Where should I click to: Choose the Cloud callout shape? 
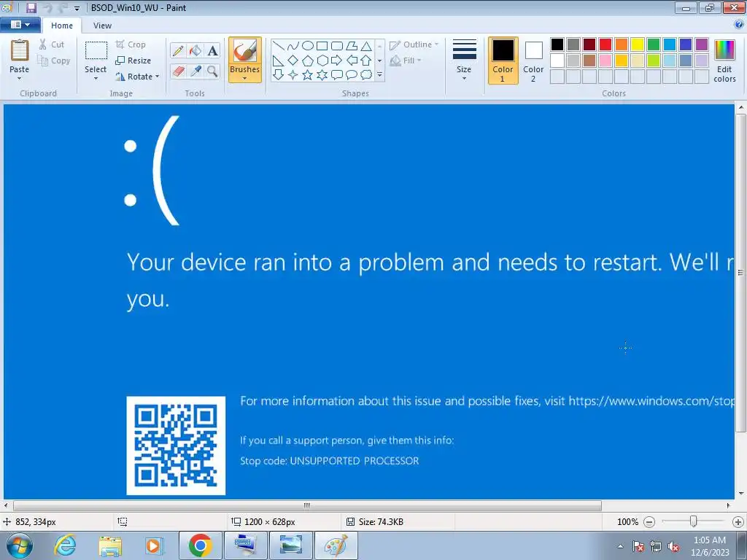coord(366,75)
